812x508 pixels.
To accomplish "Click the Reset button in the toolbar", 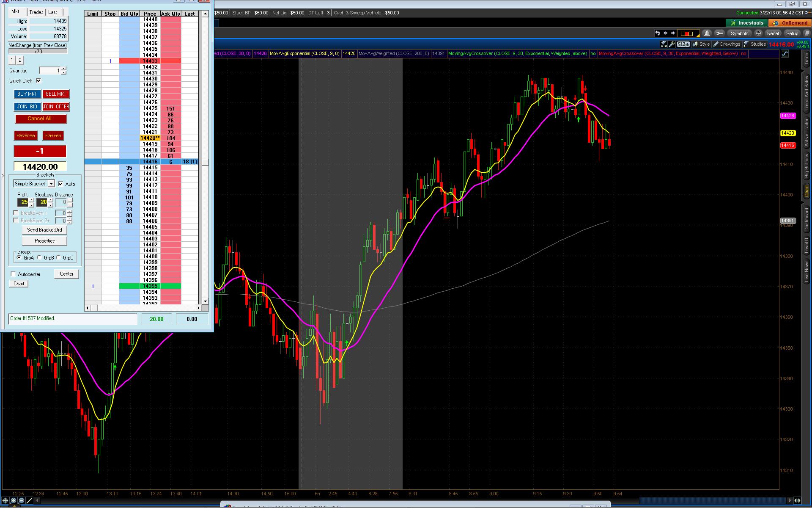I will (773, 33).
